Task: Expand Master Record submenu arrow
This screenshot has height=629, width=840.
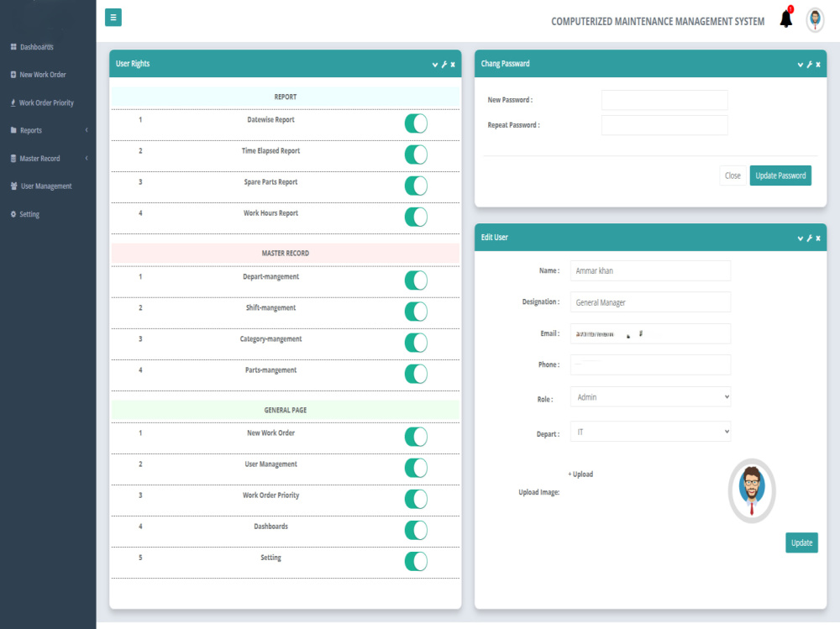Action: [87, 158]
